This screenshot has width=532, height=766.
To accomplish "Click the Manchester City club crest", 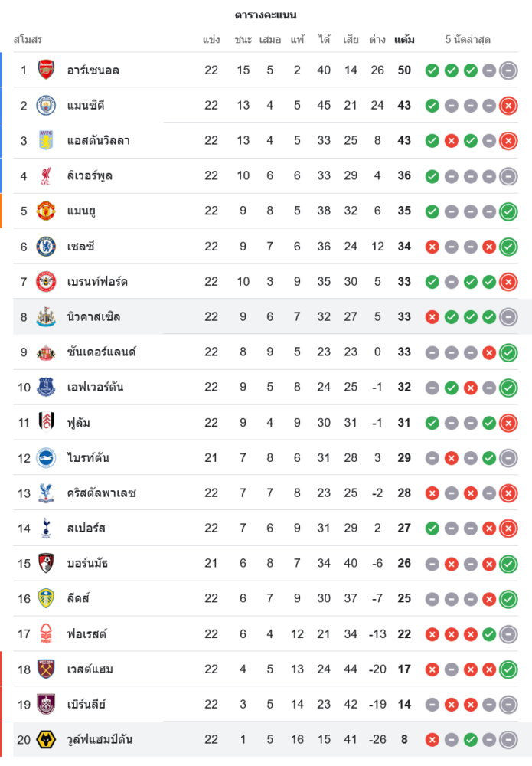I will tap(46, 106).
